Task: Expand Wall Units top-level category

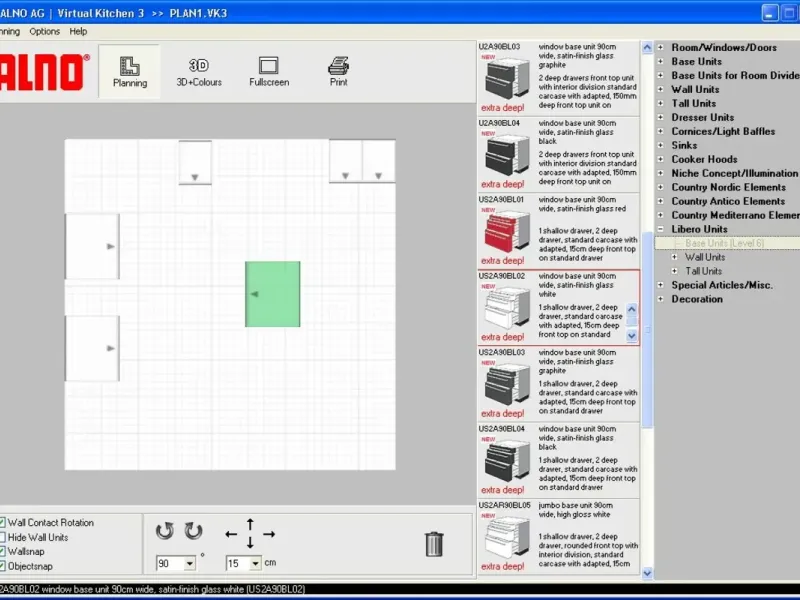Action: point(661,89)
